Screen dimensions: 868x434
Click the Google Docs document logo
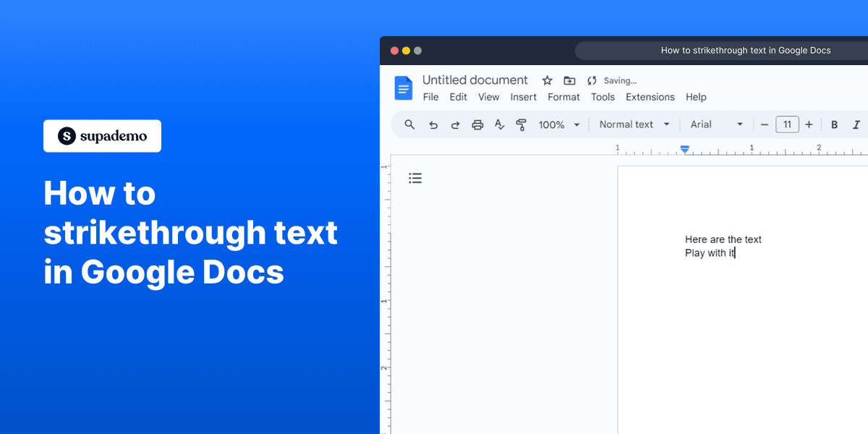click(403, 88)
